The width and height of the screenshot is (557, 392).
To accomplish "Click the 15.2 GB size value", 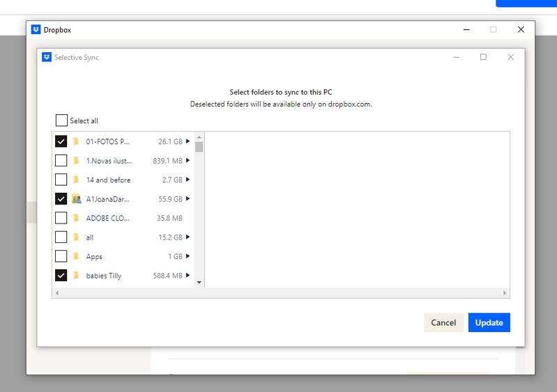I will coord(170,237).
